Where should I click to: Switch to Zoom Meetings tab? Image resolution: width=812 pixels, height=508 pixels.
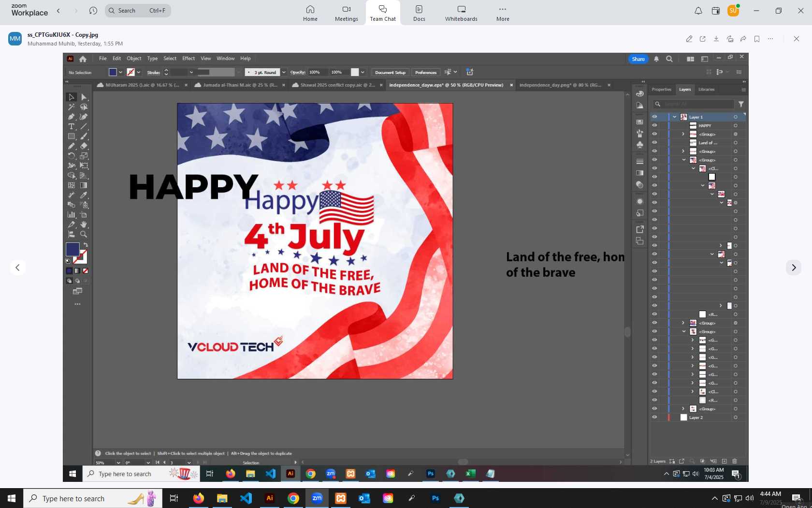click(347, 13)
